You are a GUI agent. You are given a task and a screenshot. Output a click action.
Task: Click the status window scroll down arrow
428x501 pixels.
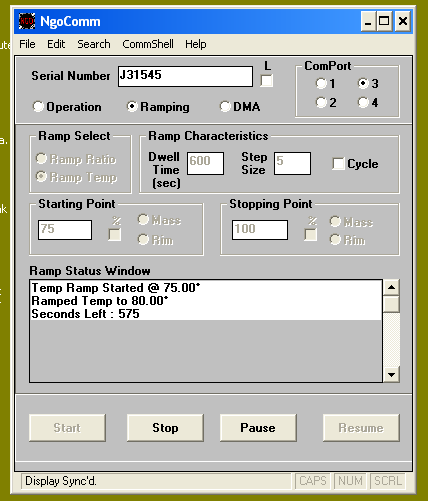(x=391, y=375)
